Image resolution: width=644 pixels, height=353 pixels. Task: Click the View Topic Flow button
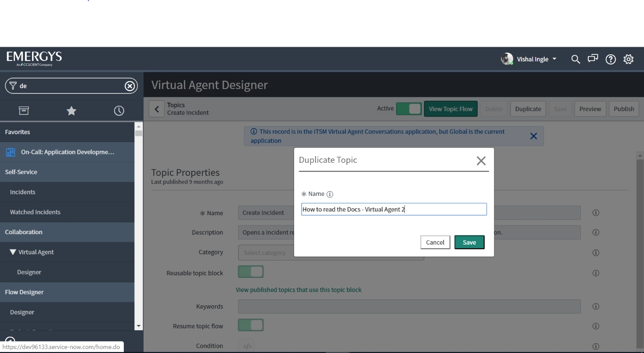(450, 109)
